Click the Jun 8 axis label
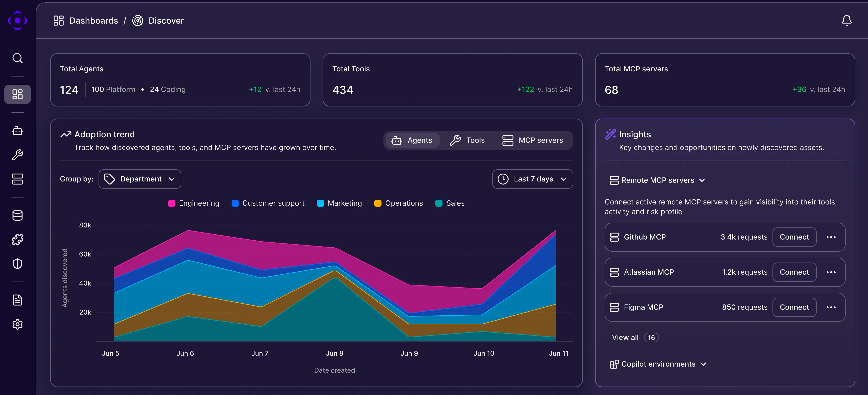The height and width of the screenshot is (395, 868). pos(335,353)
